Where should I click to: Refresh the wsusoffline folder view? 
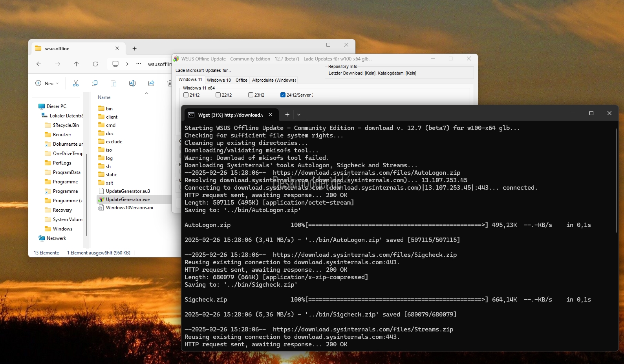95,64
